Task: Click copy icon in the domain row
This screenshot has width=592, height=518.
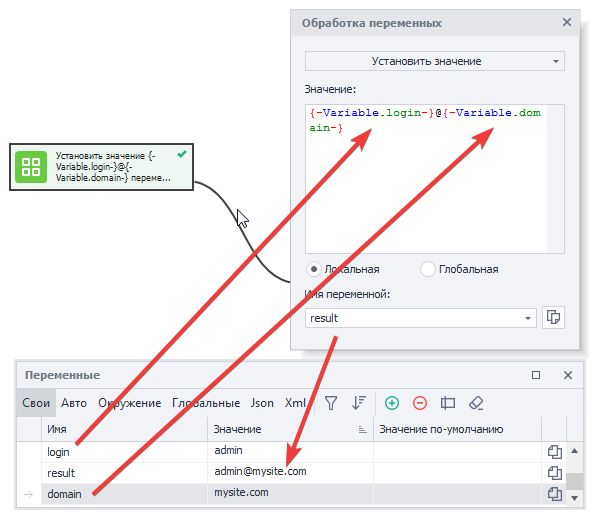Action: [x=555, y=494]
